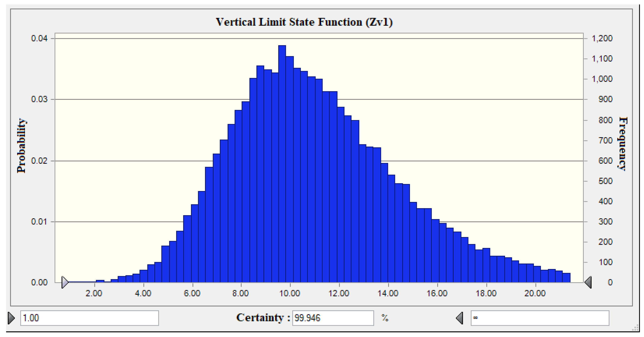Click the 10.00 tick label on the x-axis
The image size is (644, 337).
[289, 293]
